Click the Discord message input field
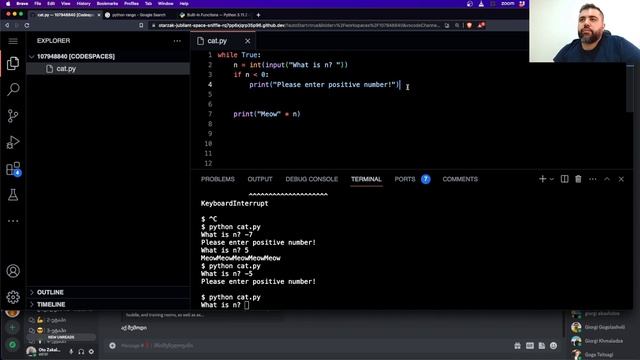This screenshot has width=640, height=360. coord(314,346)
